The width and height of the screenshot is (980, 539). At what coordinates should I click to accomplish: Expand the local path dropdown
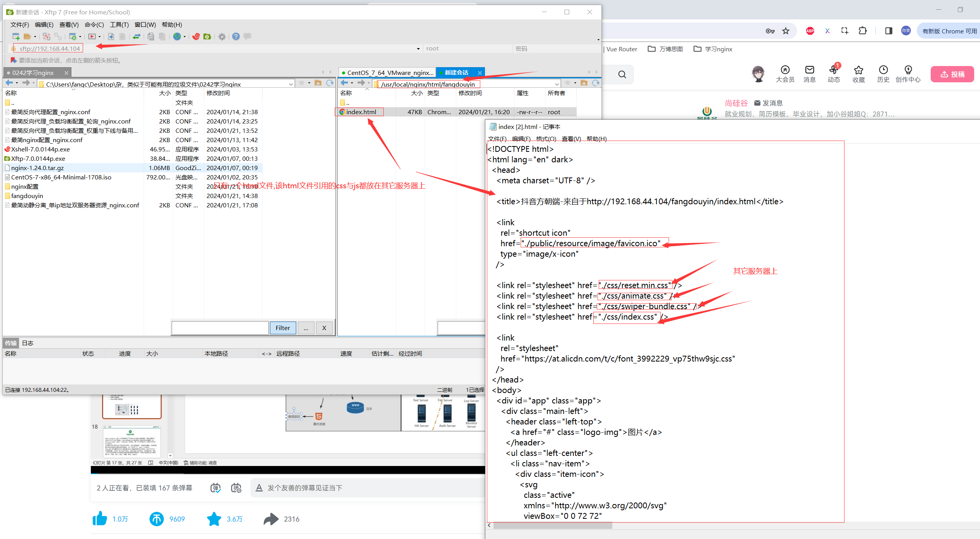(291, 84)
